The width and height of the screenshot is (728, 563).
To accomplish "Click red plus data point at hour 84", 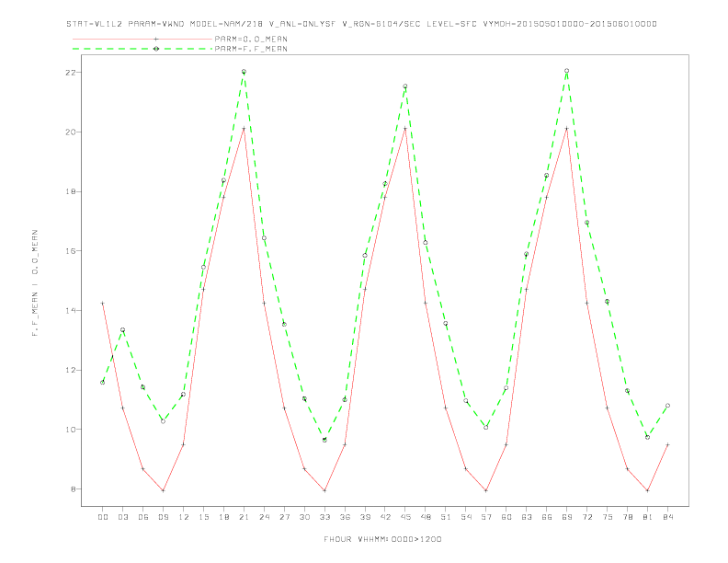I will [x=667, y=444].
